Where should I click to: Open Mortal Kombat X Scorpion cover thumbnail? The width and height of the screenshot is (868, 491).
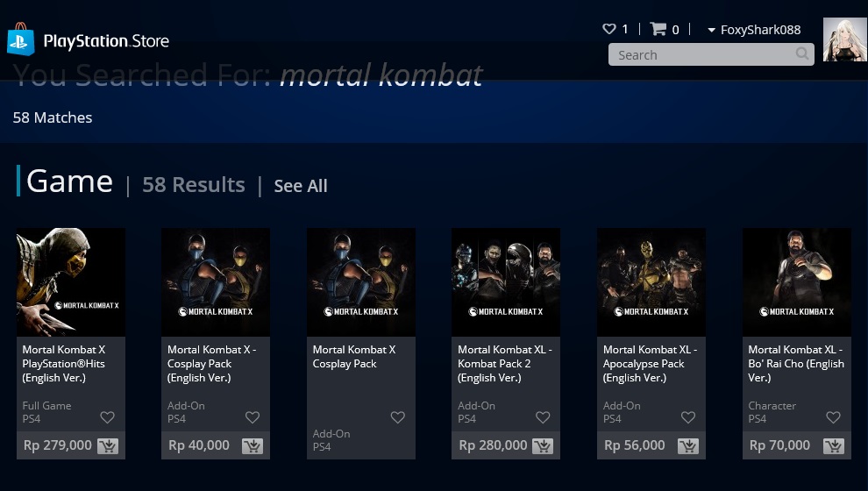tap(71, 282)
